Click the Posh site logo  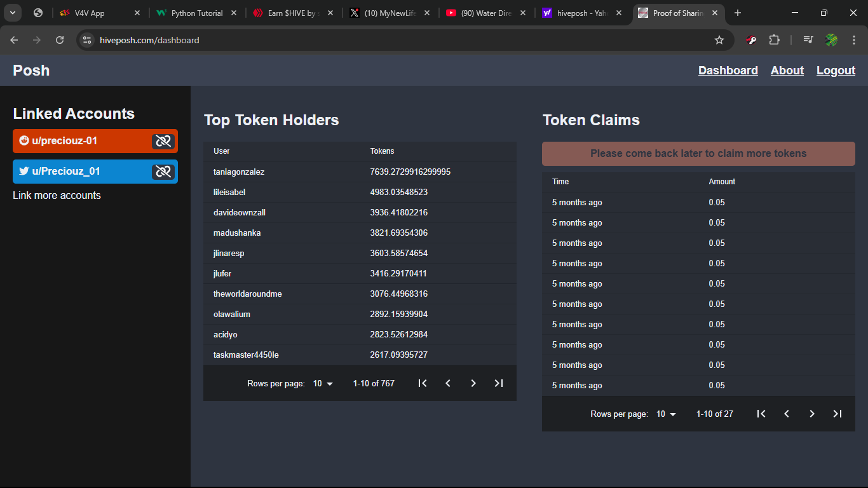pos(31,71)
